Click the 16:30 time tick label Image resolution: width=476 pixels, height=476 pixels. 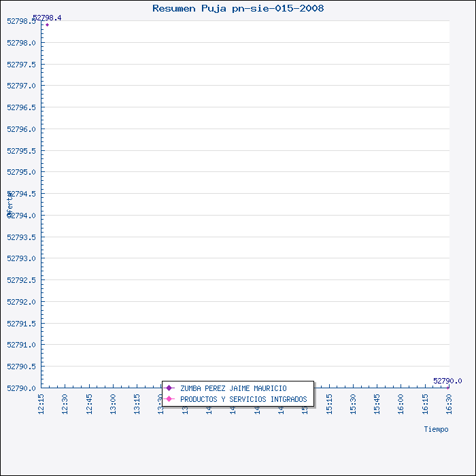[x=449, y=401]
